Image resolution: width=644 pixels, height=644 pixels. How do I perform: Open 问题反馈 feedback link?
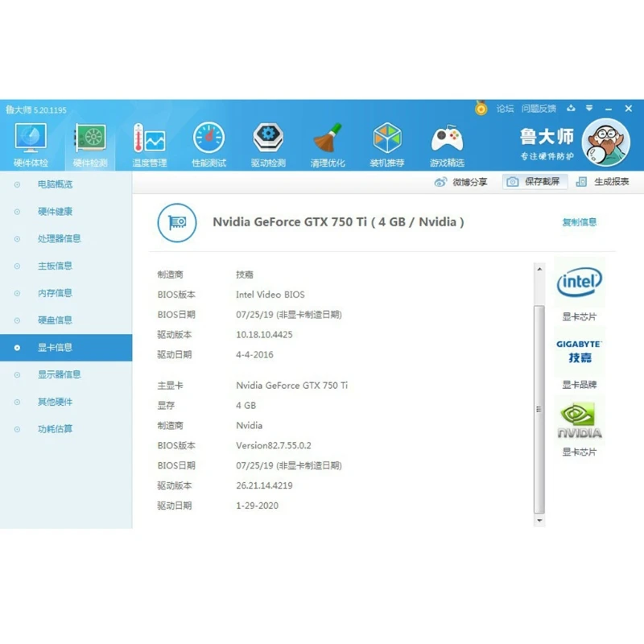tap(539, 109)
